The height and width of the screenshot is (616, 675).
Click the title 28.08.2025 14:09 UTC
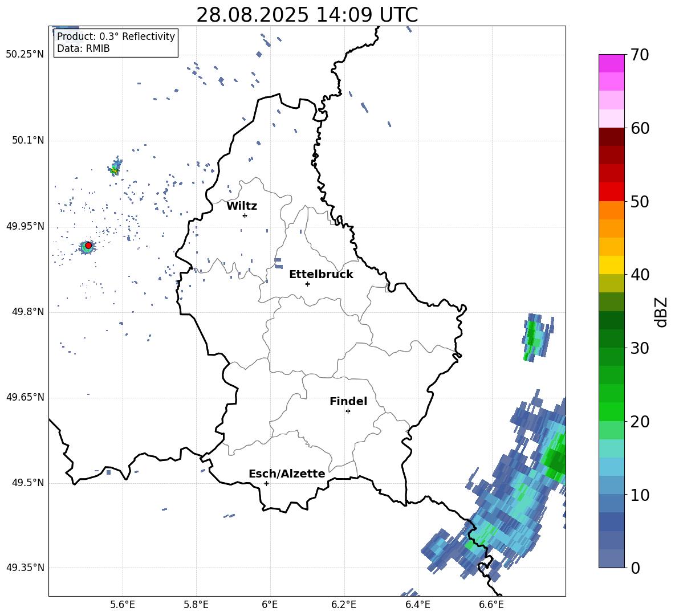(307, 15)
